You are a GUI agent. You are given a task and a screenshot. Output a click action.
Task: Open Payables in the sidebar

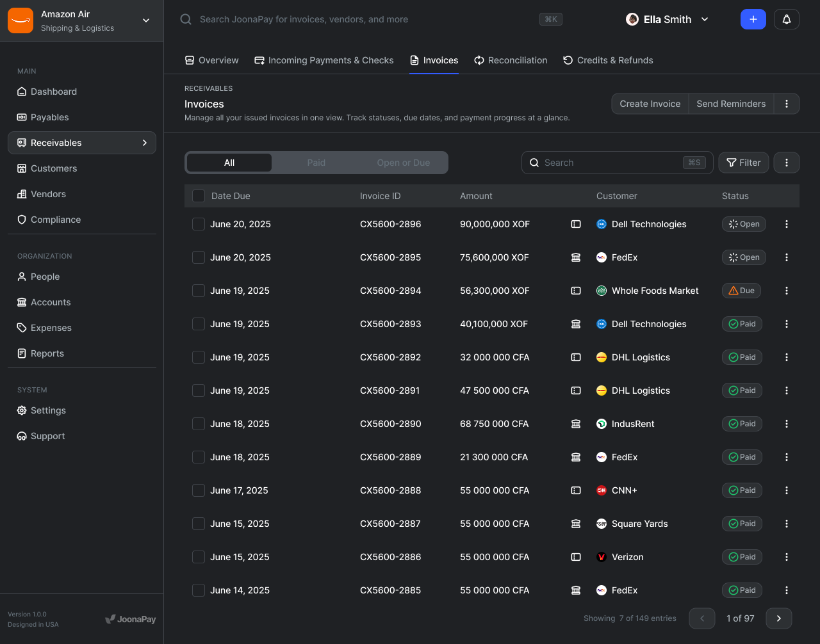coord(82,117)
